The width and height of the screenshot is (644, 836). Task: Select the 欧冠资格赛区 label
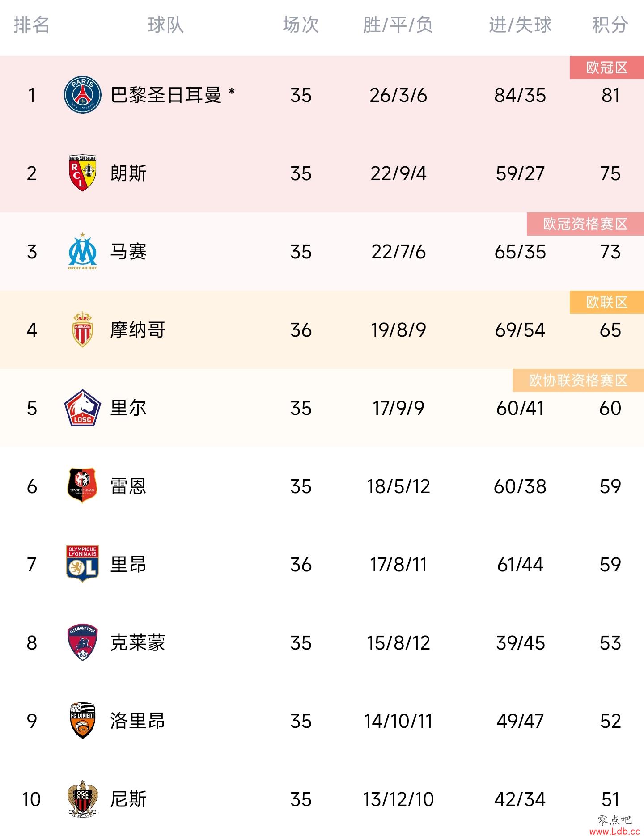click(585, 224)
